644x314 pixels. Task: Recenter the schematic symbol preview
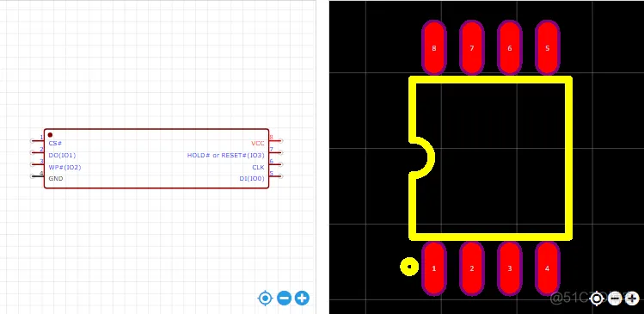pyautogui.click(x=266, y=298)
